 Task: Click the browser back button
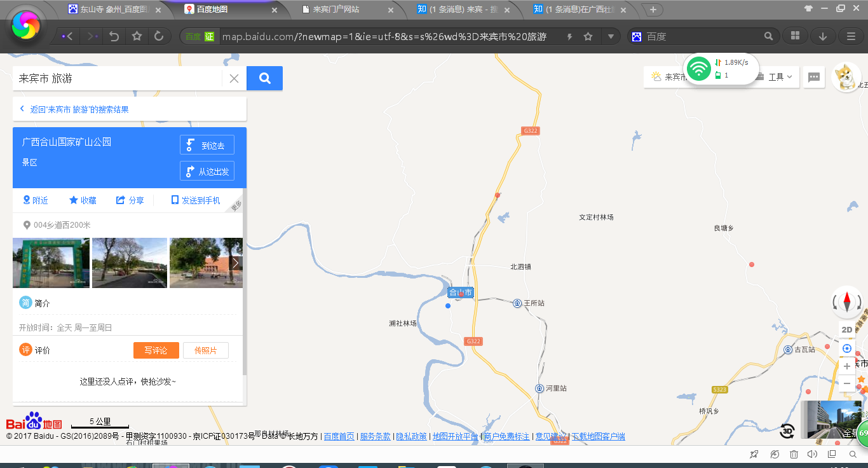[x=66, y=36]
